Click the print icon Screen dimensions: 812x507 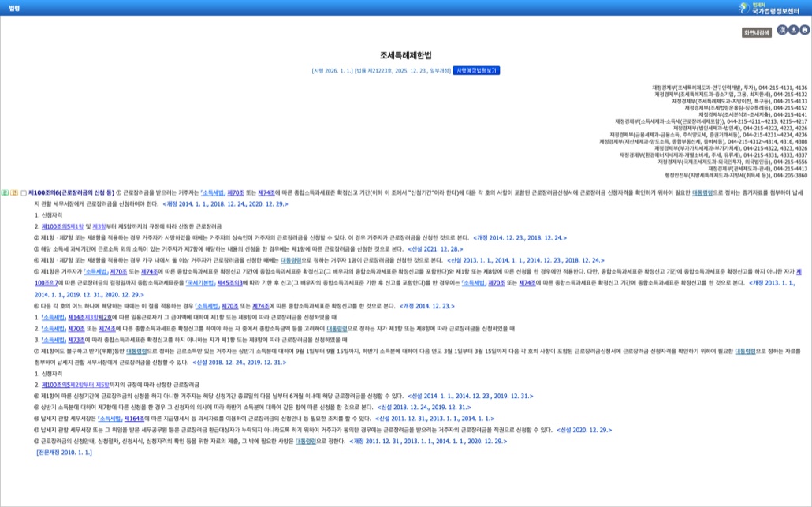805,30
